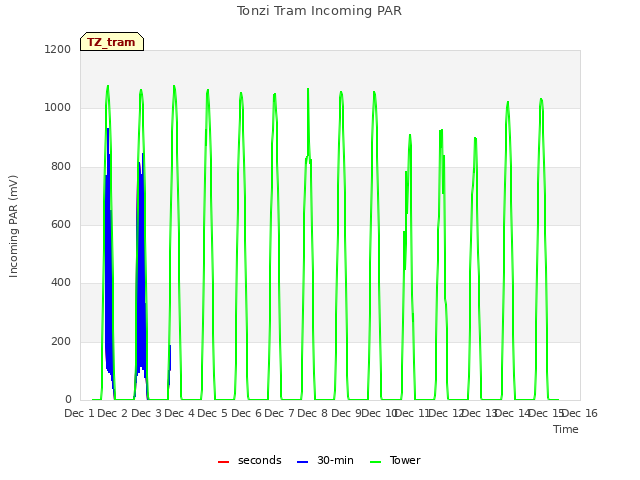
Task: Click the 200 y-axis tick label
Action: tap(61, 342)
